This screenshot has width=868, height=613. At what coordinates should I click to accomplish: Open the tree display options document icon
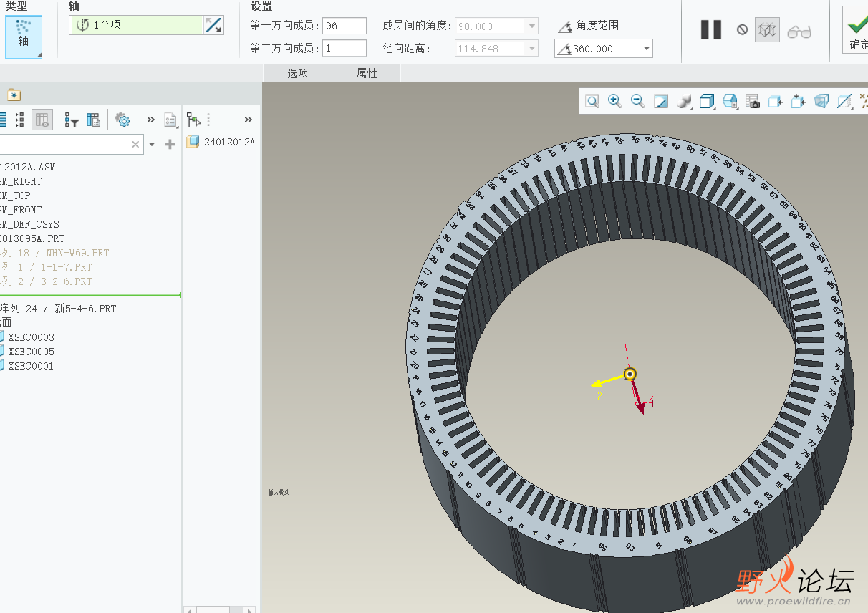(170, 120)
